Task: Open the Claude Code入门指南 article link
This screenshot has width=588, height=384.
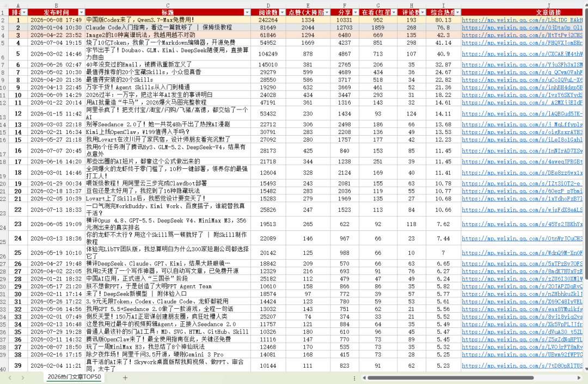Action: click(x=522, y=27)
